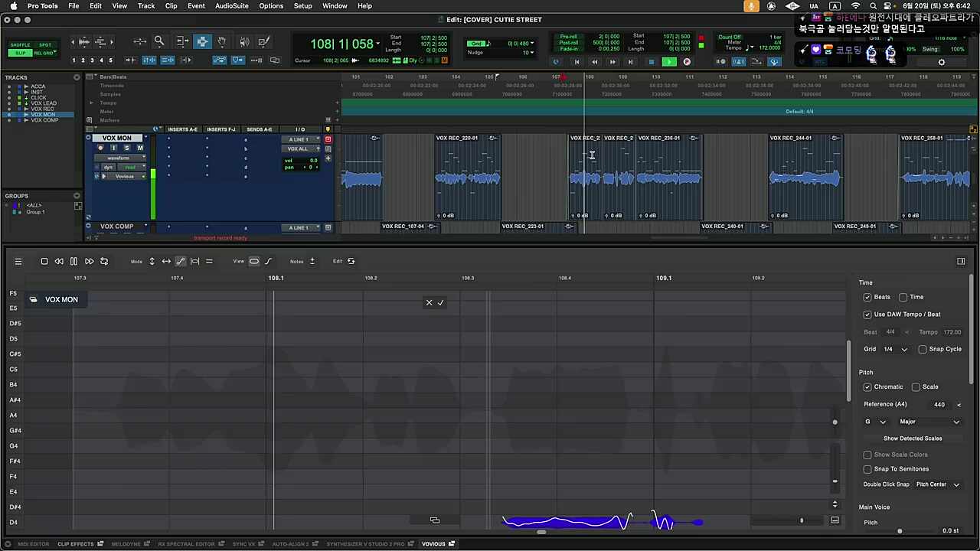The width and height of the screenshot is (980, 551).
Task: Open the key G dropdown
Action: [x=875, y=422]
